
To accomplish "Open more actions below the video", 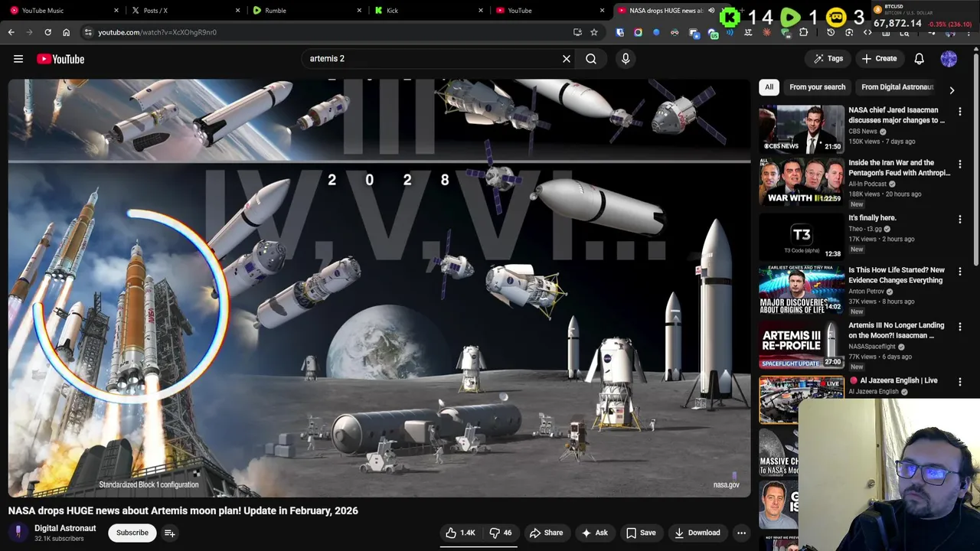I will pos(741,533).
